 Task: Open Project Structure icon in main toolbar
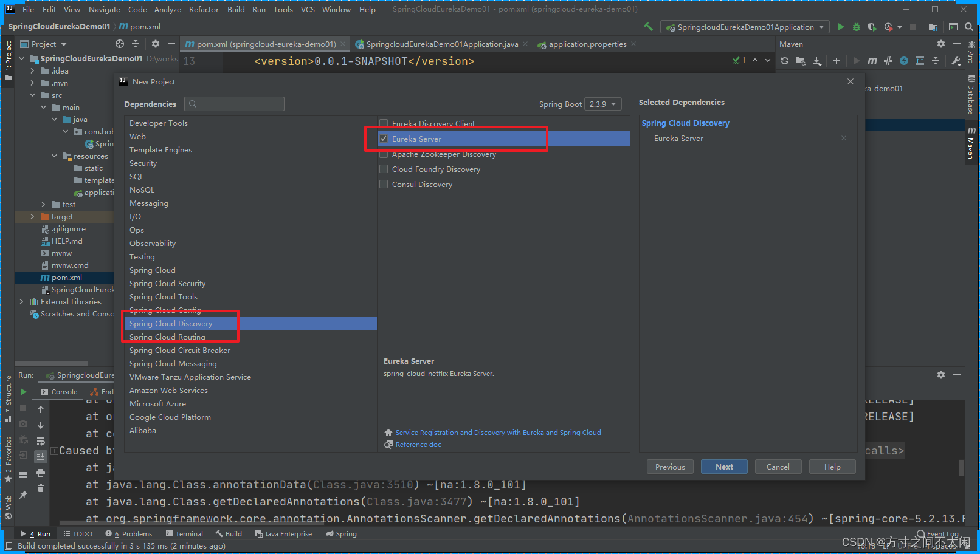pos(933,27)
